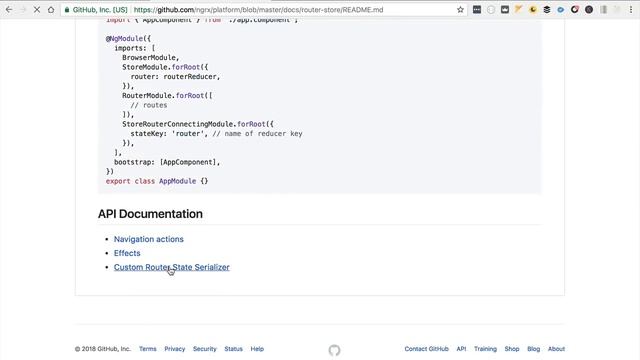The height and width of the screenshot is (360, 640).
Task: Open the Buffer stacked-layers extension
Action: (x=547, y=9)
